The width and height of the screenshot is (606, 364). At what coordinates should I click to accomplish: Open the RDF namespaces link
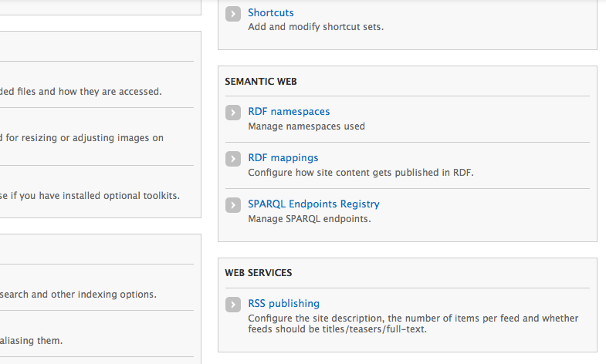tap(289, 112)
